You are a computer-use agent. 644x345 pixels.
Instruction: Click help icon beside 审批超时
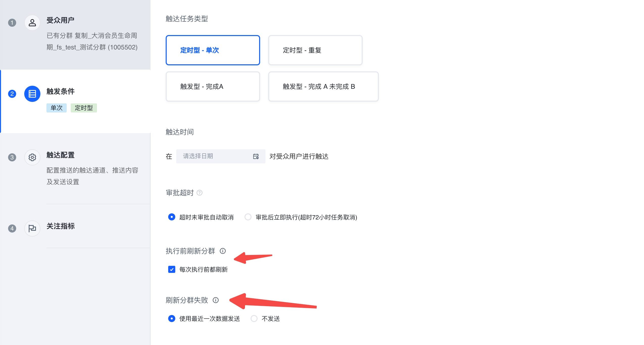[x=200, y=193]
